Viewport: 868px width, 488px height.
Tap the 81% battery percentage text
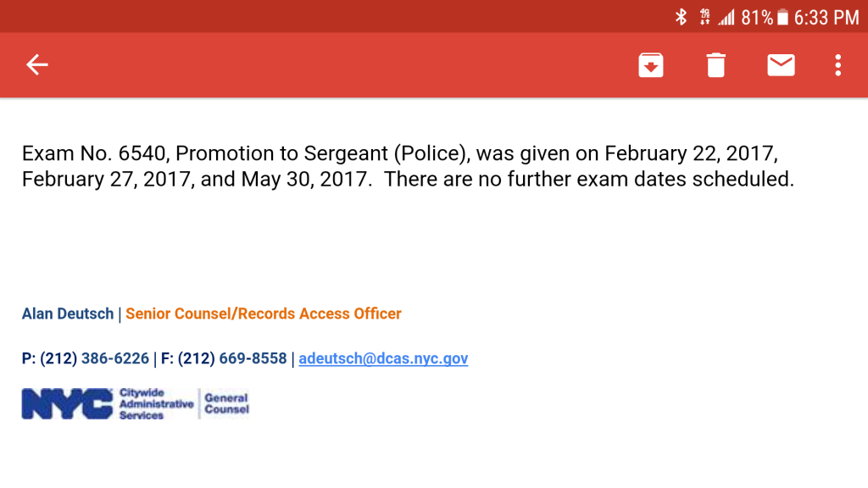[757, 17]
